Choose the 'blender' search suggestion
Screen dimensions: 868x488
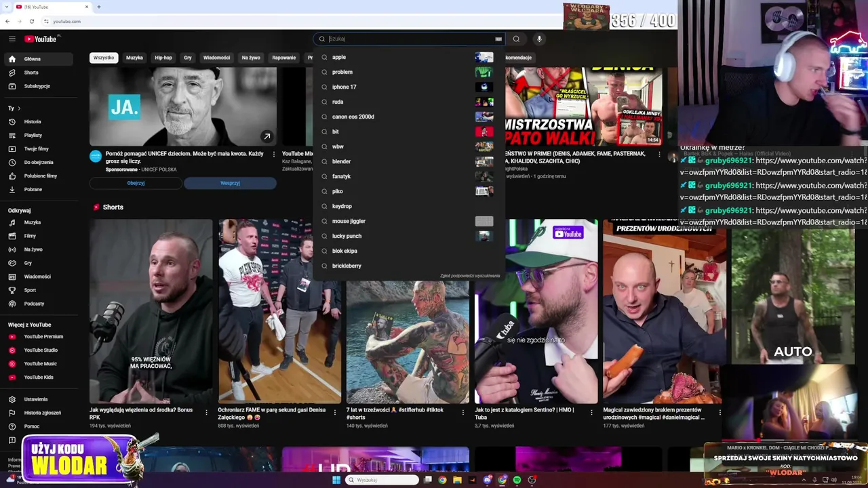(x=409, y=161)
